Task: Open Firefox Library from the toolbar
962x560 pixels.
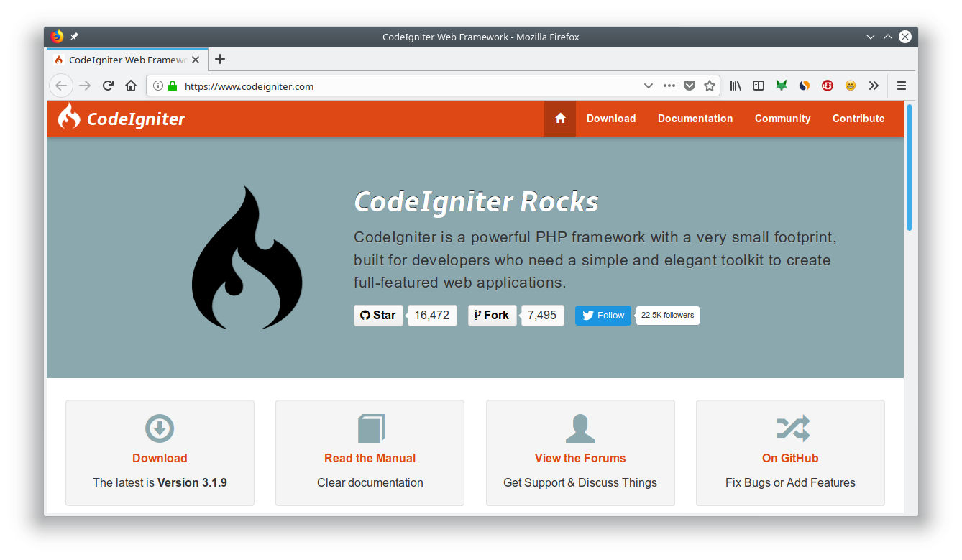Action: [x=735, y=86]
